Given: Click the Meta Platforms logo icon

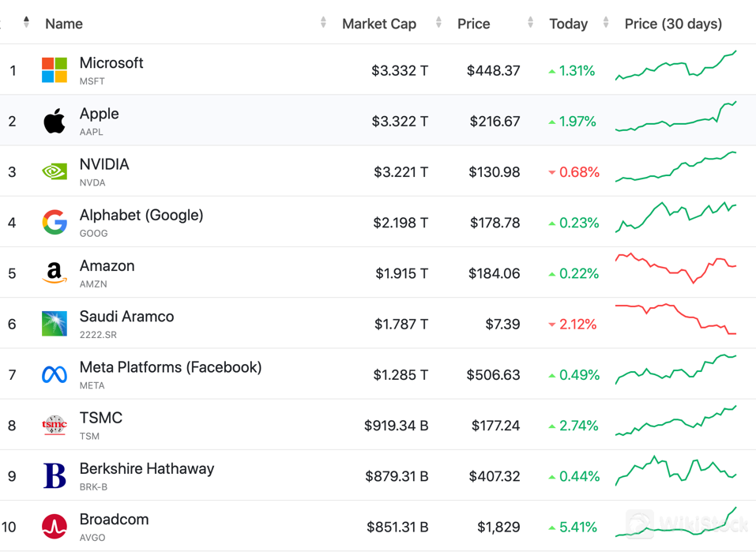Looking at the screenshot, I should [55, 374].
